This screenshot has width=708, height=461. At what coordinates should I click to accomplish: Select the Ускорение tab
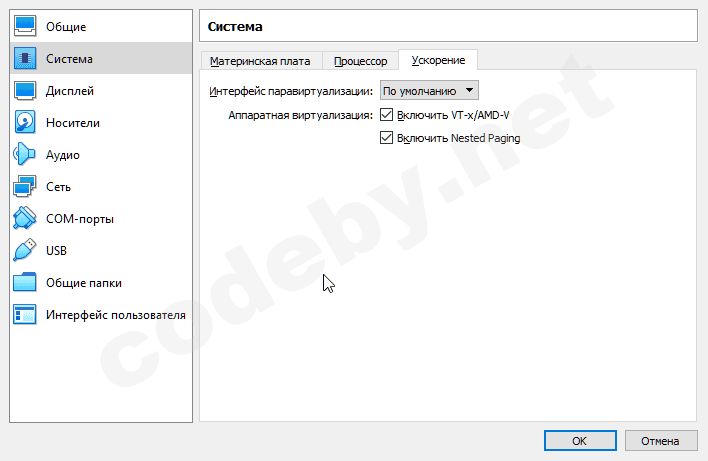pos(438,60)
